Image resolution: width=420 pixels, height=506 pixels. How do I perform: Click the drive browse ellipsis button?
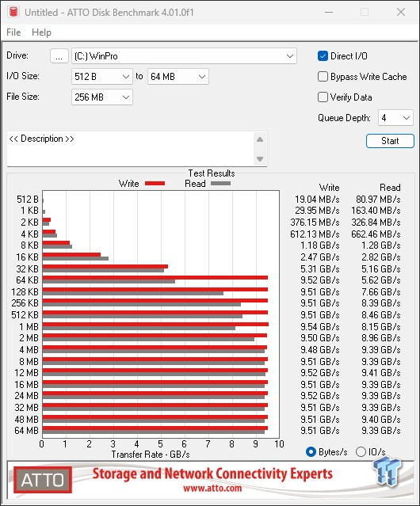[59, 56]
